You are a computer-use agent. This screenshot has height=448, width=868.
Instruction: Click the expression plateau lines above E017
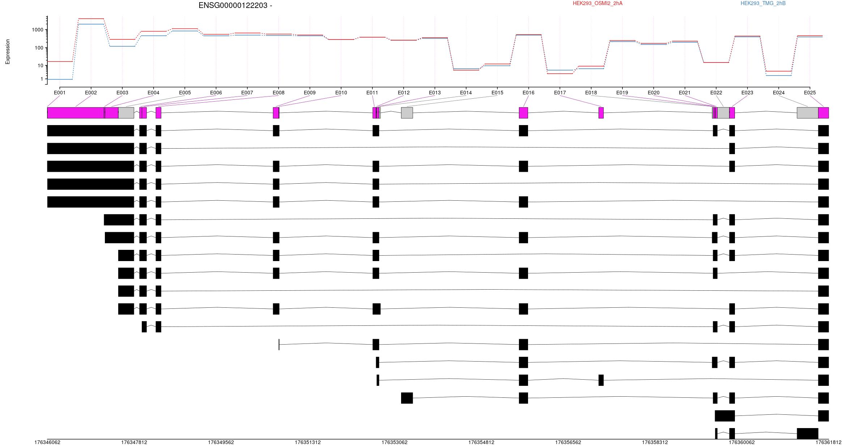click(x=560, y=72)
